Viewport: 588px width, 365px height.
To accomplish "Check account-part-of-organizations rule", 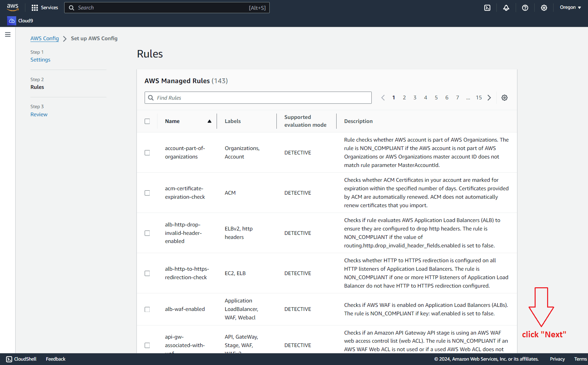I will pyautogui.click(x=147, y=153).
